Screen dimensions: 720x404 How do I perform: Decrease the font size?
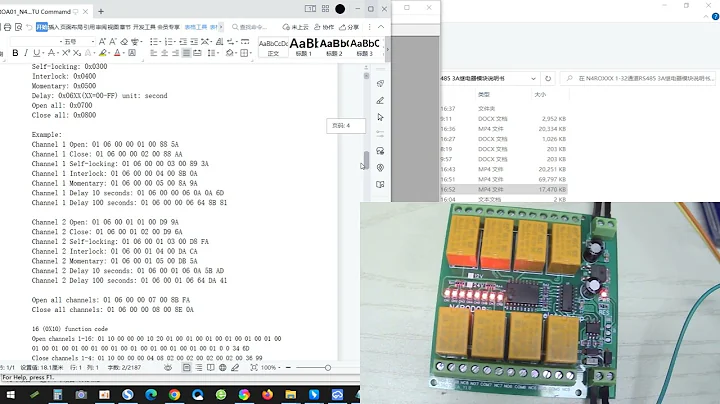(112, 41)
